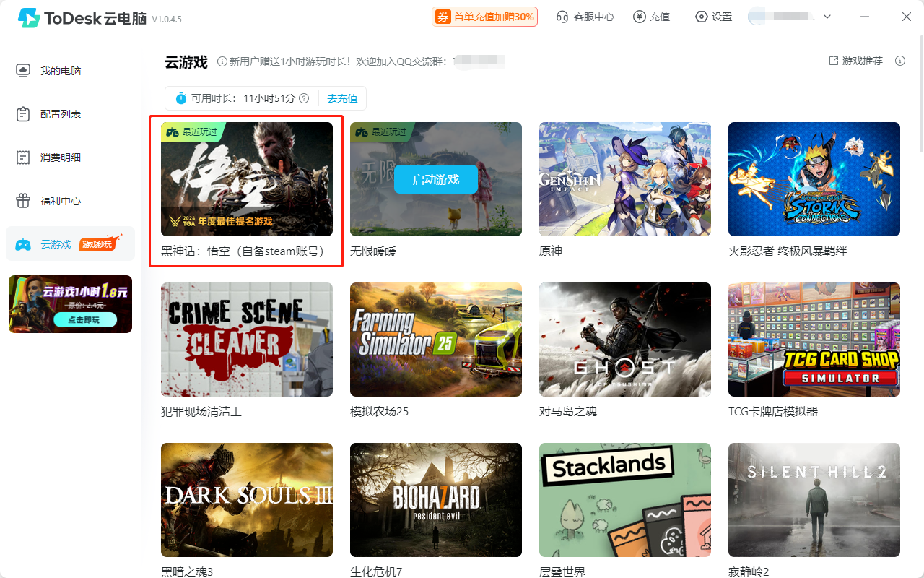Open the coupon first-recharge 30% bonus banner
The image size is (924, 578).
[484, 17]
